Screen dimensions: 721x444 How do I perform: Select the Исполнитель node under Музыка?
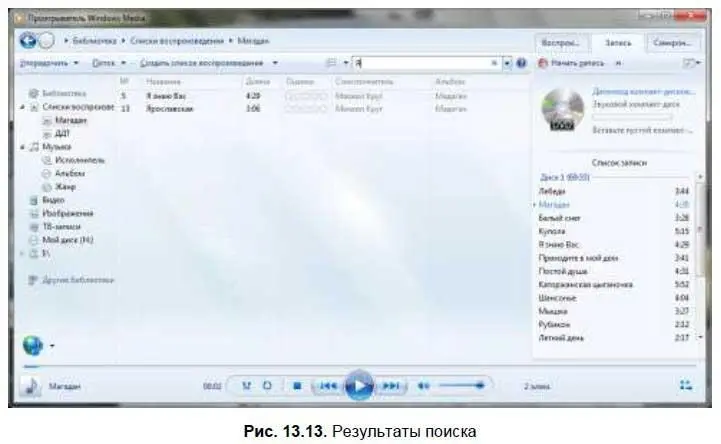pos(80,160)
